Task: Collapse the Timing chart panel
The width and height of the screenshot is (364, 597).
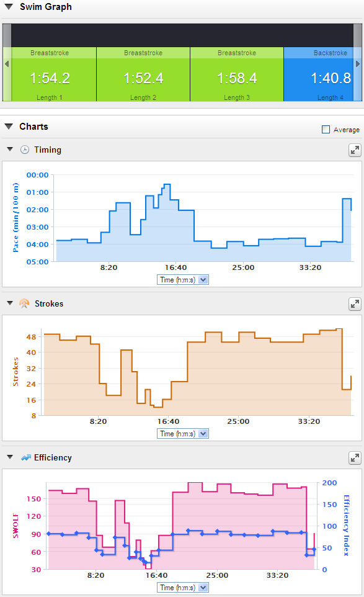Action: point(10,149)
